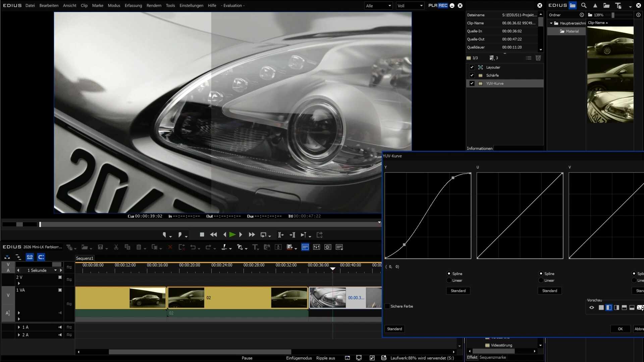Click the Set In point marker icon
The height and width of the screenshot is (362, 644).
[164, 235]
